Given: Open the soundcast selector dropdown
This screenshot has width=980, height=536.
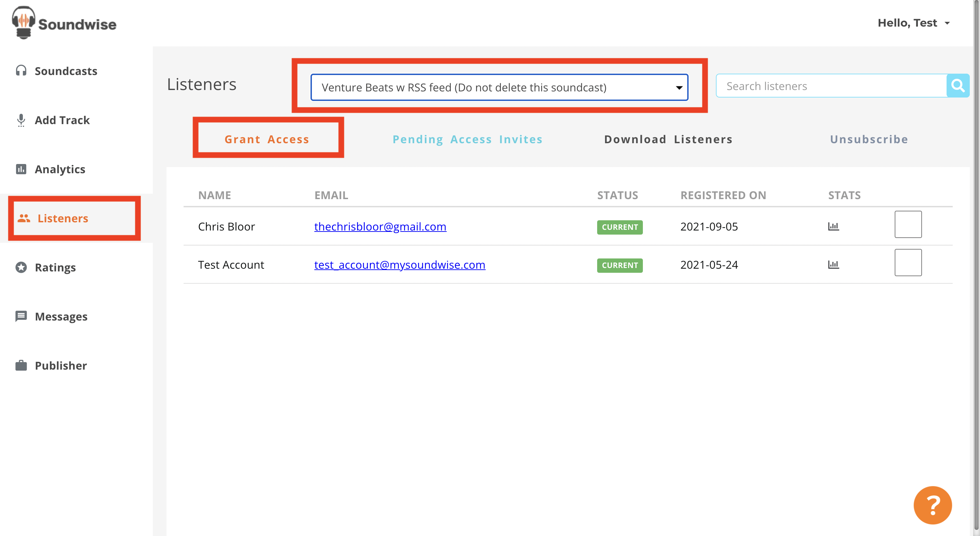Looking at the screenshot, I should (499, 87).
